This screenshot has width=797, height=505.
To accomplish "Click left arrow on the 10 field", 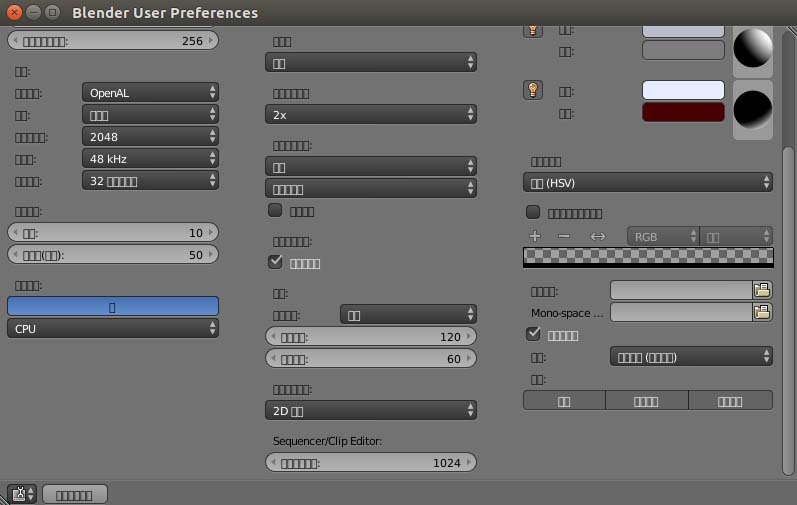I will [15, 233].
